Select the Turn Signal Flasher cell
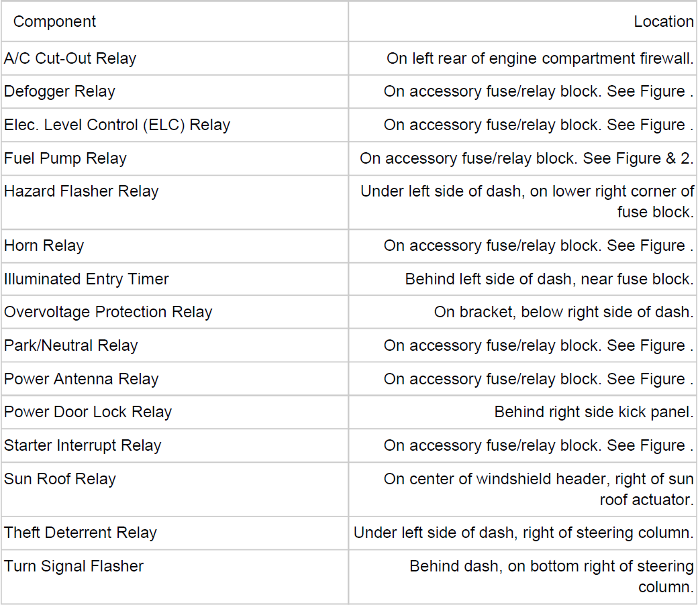This screenshot has width=700, height=607. point(74,567)
